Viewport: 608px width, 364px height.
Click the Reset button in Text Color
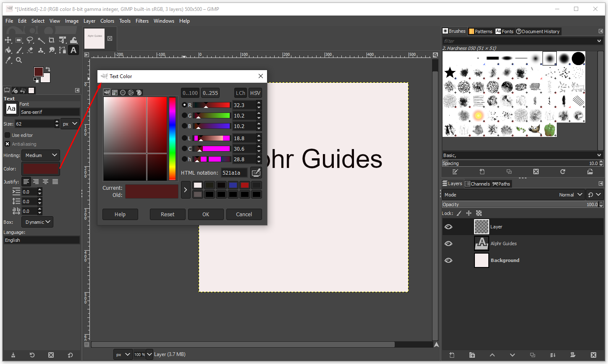[x=168, y=215]
